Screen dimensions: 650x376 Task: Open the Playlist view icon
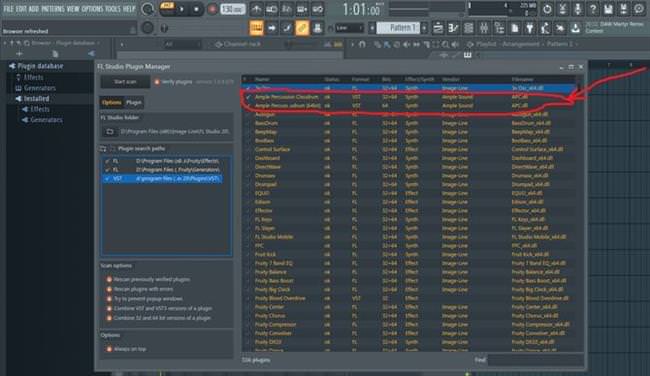tap(438, 28)
